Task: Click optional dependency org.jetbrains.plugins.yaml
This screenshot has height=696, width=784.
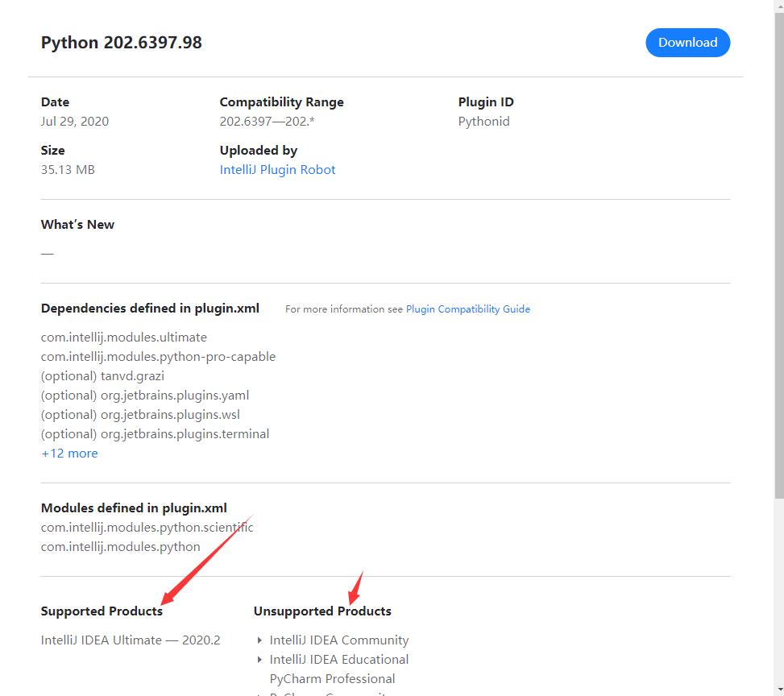Action: tap(145, 396)
